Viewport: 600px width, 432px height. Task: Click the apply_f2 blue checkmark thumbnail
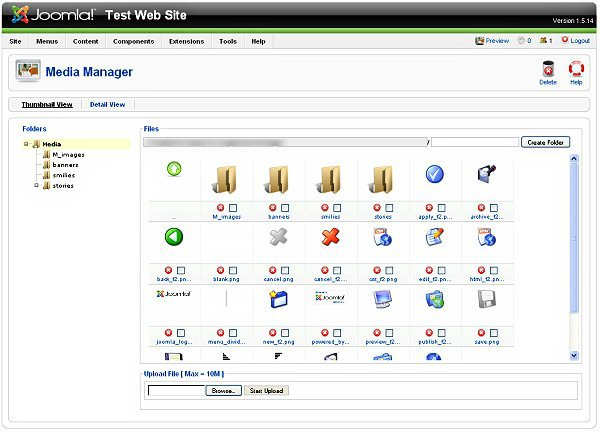pos(435,174)
